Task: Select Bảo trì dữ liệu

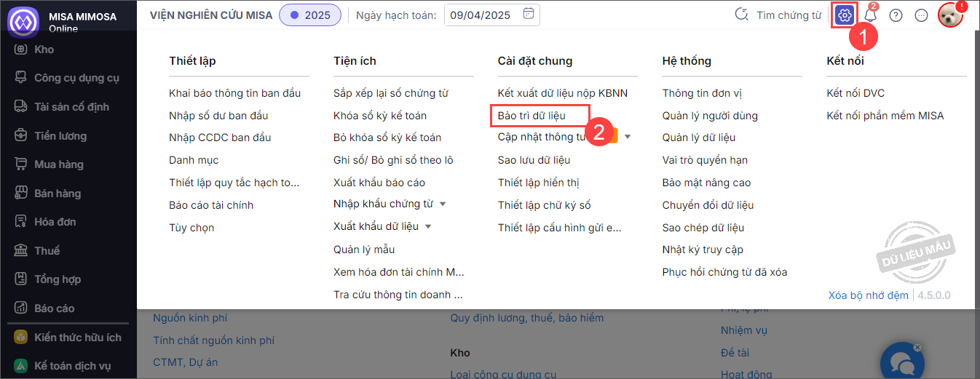Action: click(x=532, y=116)
